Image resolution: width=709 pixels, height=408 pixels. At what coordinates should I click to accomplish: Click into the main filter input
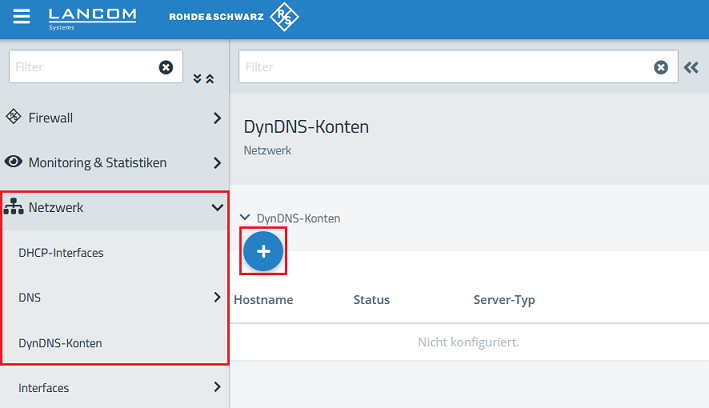coord(440,67)
